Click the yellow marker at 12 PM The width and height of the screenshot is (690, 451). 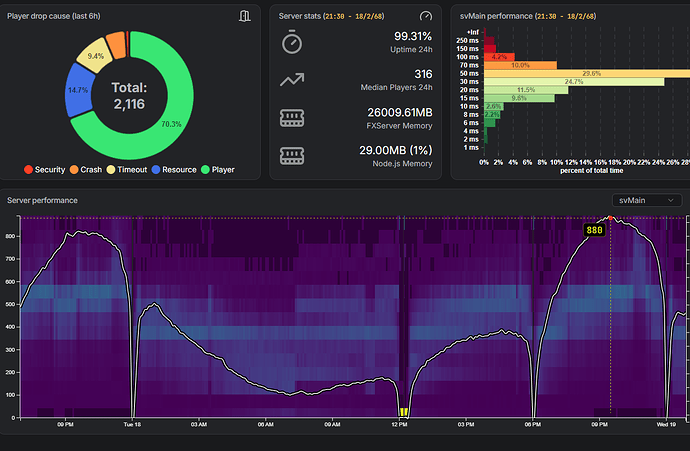point(404,412)
